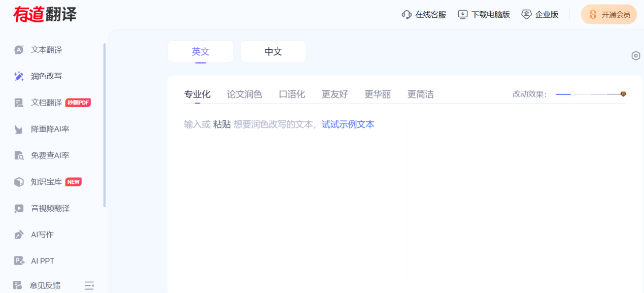Collapse the sidebar with the menu-fold icon
This screenshot has height=293, width=644.
pyautogui.click(x=89, y=285)
